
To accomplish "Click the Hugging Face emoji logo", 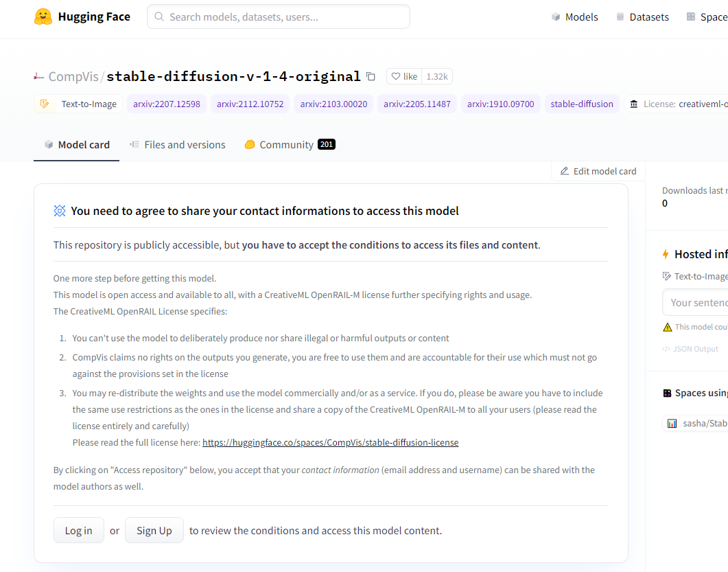I will pyautogui.click(x=43, y=16).
